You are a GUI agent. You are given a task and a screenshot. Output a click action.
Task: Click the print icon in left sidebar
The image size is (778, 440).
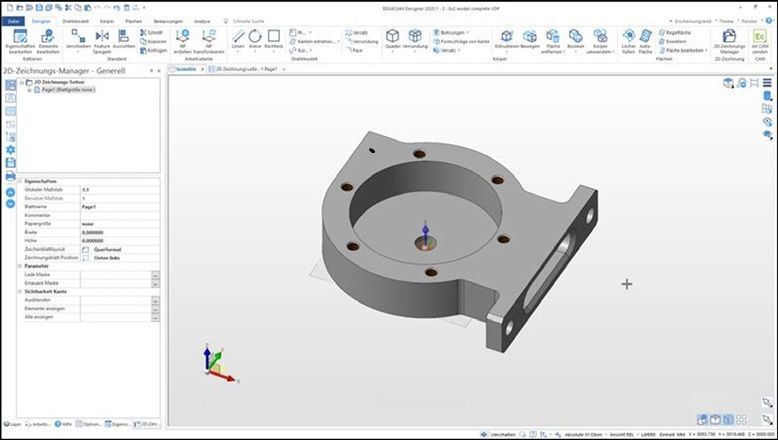[x=10, y=175]
